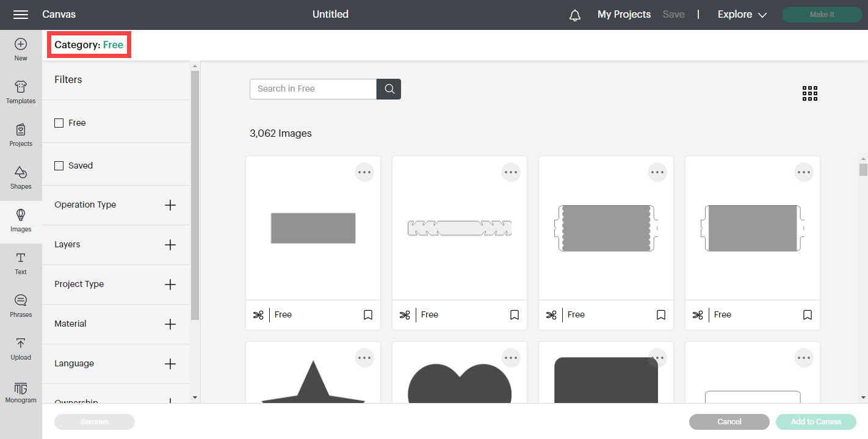
Task: Click the notifications bell icon
Action: point(574,15)
